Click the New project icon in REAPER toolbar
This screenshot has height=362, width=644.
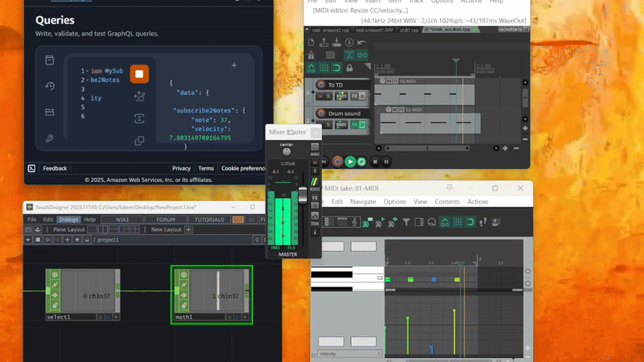tap(311, 43)
